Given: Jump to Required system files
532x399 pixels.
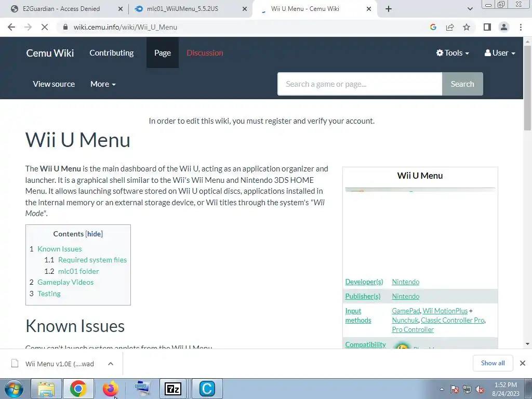Looking at the screenshot, I should [x=92, y=260].
